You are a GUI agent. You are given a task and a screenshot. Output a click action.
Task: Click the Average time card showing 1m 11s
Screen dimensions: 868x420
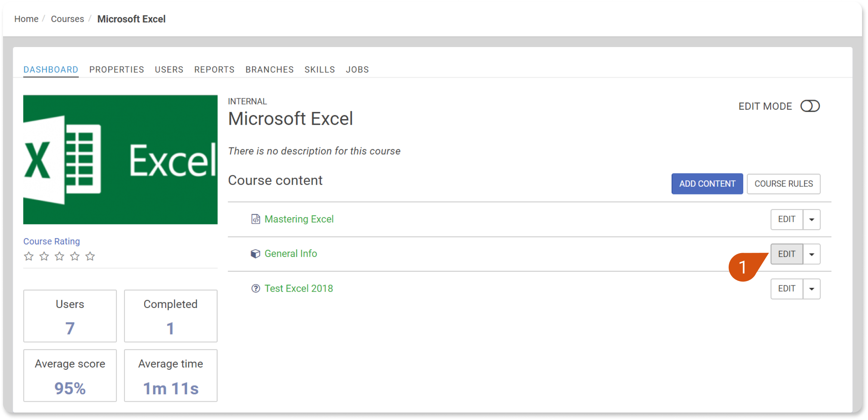click(171, 376)
